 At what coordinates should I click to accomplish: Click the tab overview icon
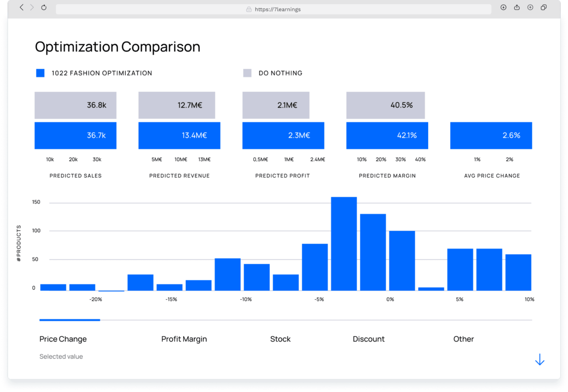tap(543, 7)
